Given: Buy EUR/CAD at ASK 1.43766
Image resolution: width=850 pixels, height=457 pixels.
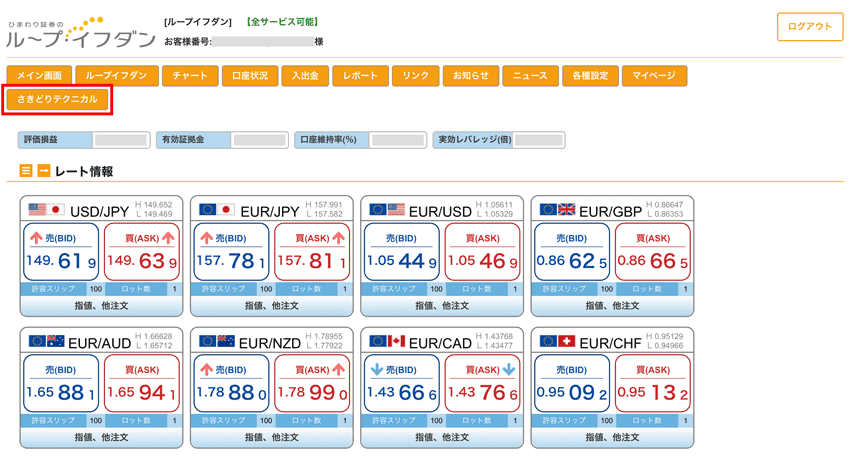Looking at the screenshot, I should coord(482,384).
